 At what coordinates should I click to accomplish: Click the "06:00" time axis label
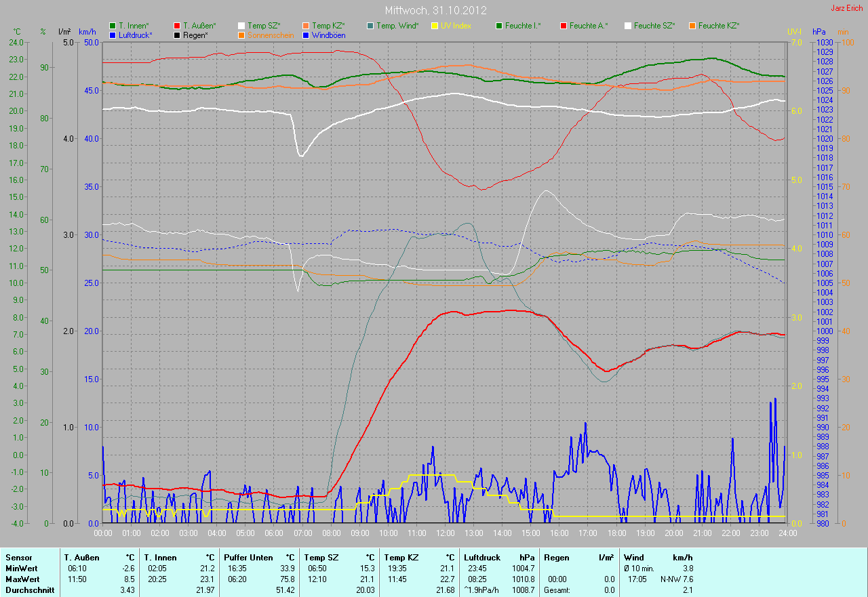[274, 533]
